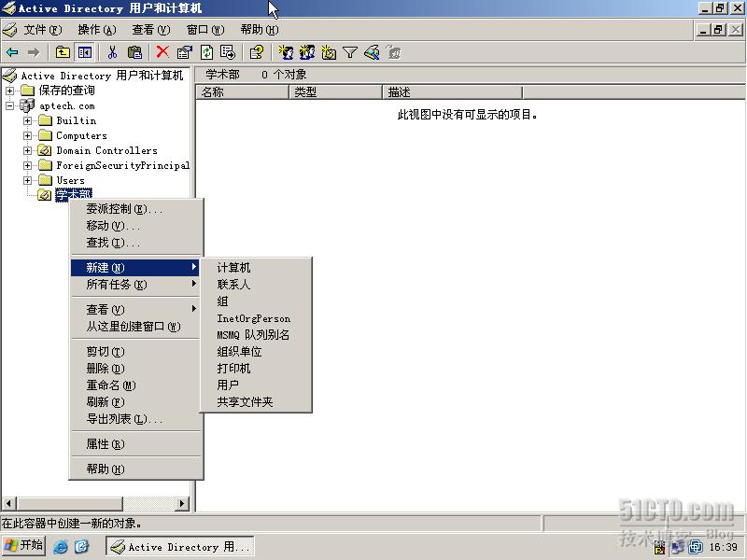Click the red X Delete toolbar icon

pos(162,52)
